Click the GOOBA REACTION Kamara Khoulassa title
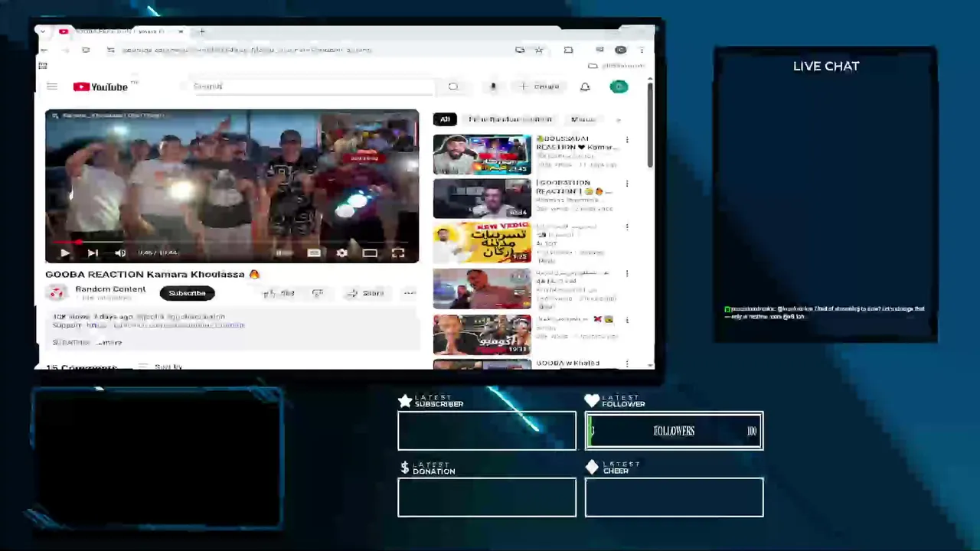Viewport: 980px width, 551px height. [x=152, y=274]
